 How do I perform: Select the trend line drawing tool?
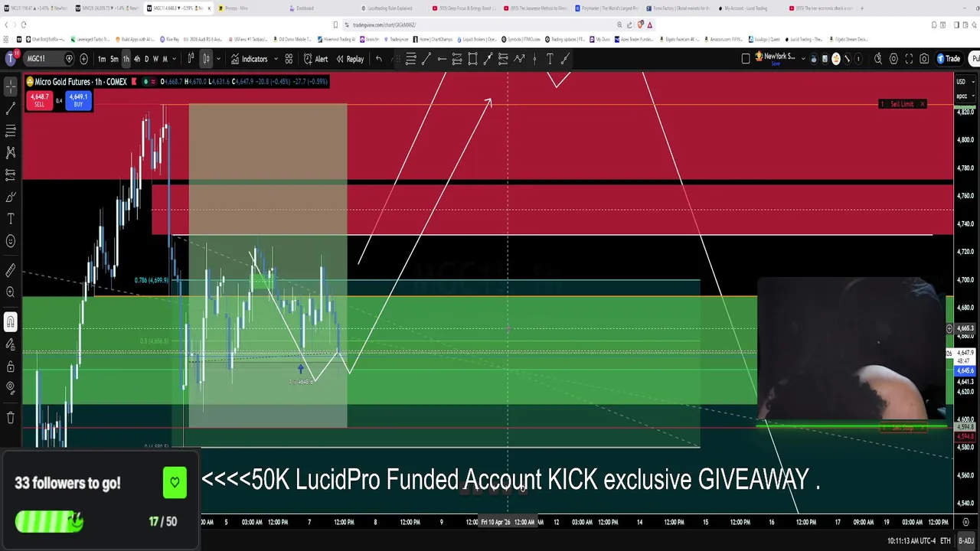point(11,109)
